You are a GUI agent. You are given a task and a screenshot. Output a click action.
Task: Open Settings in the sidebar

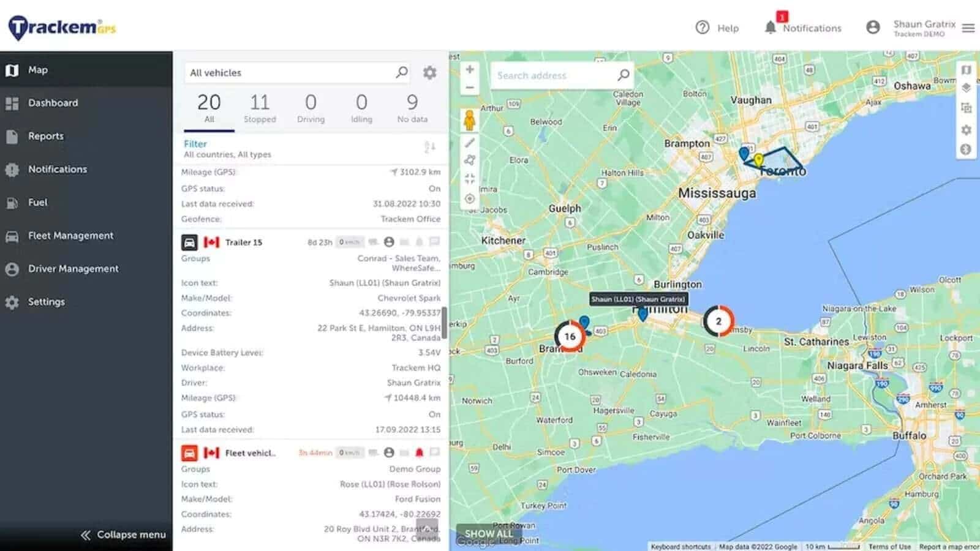86,302
